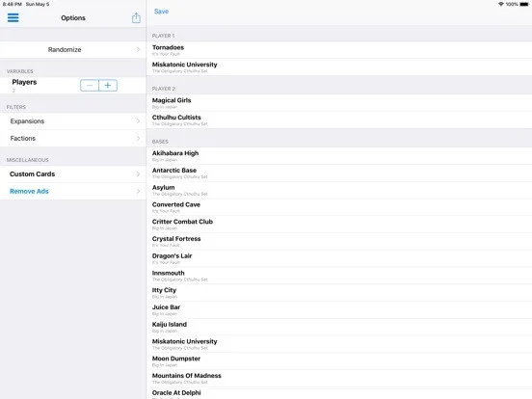
Task: Select Miskatonic University in the Bases list
Action: [339, 344]
